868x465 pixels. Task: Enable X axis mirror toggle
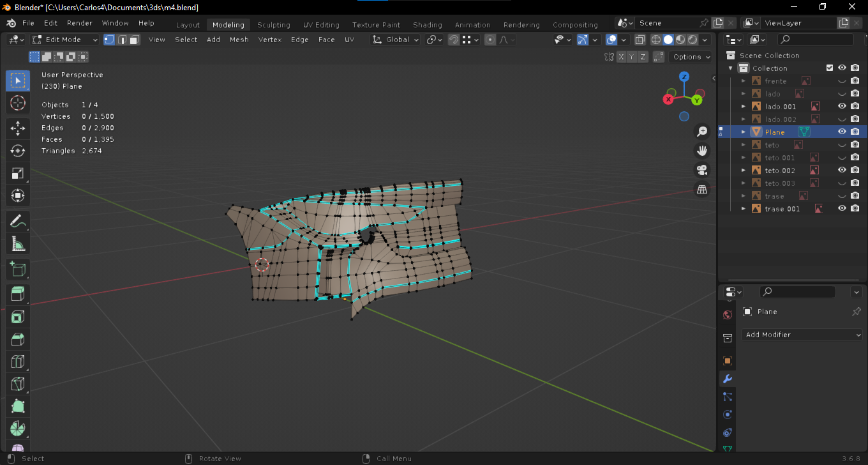621,57
